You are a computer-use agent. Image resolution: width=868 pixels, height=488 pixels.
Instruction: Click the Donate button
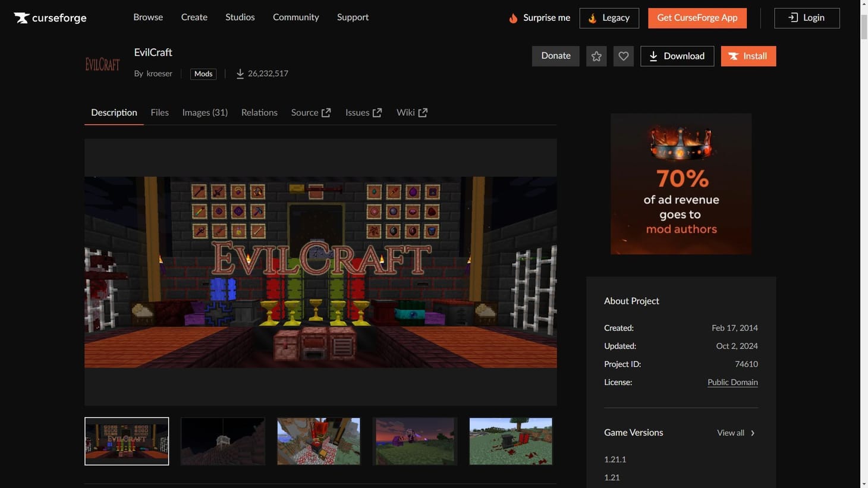[x=555, y=55]
